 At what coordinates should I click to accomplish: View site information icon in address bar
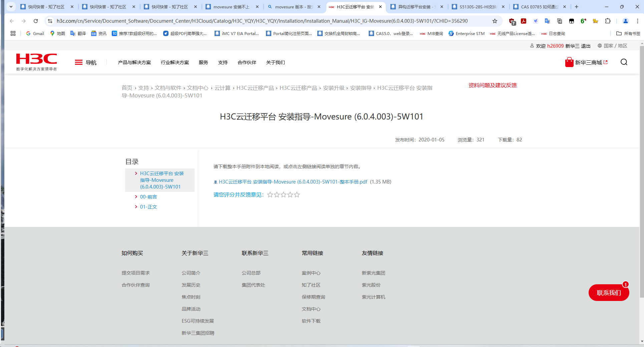point(50,21)
